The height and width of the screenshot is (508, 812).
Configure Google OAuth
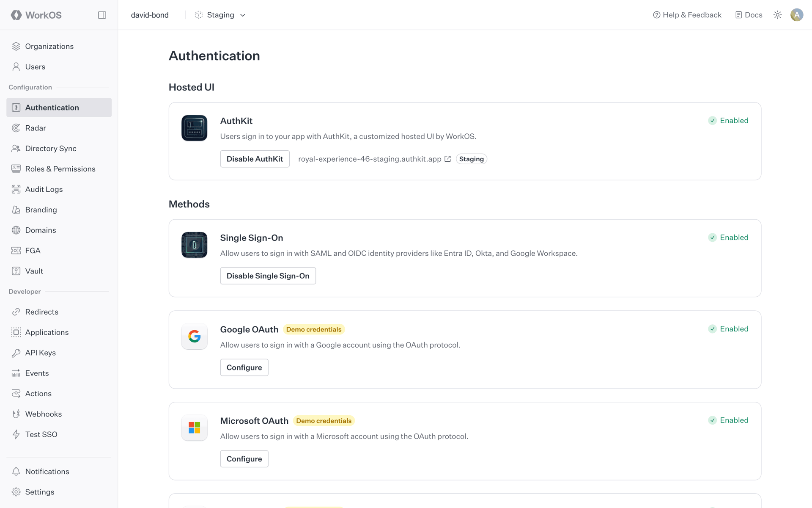tap(244, 367)
